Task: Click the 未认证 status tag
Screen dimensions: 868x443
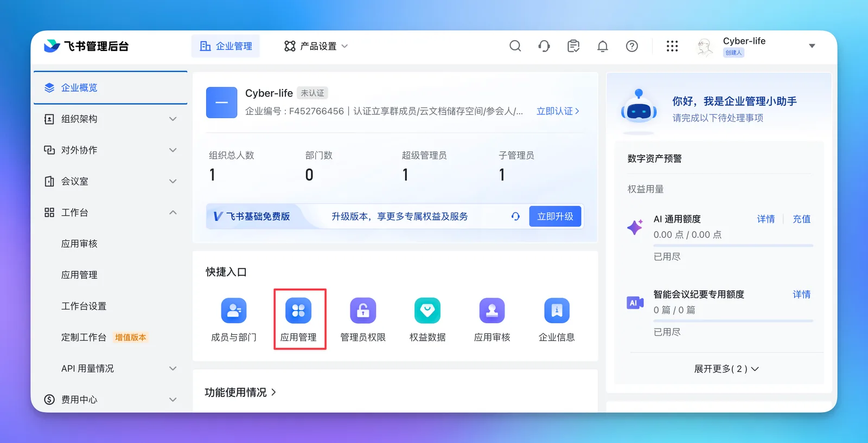Action: 312,93
